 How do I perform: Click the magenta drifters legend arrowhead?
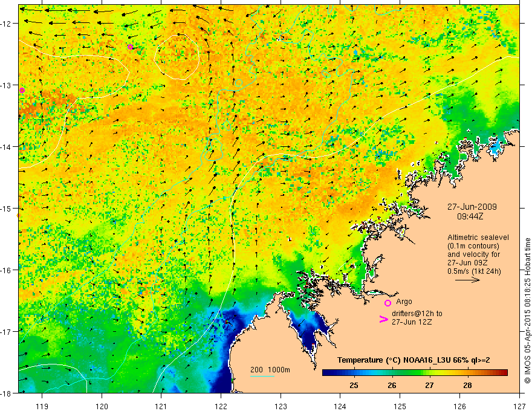383,319
